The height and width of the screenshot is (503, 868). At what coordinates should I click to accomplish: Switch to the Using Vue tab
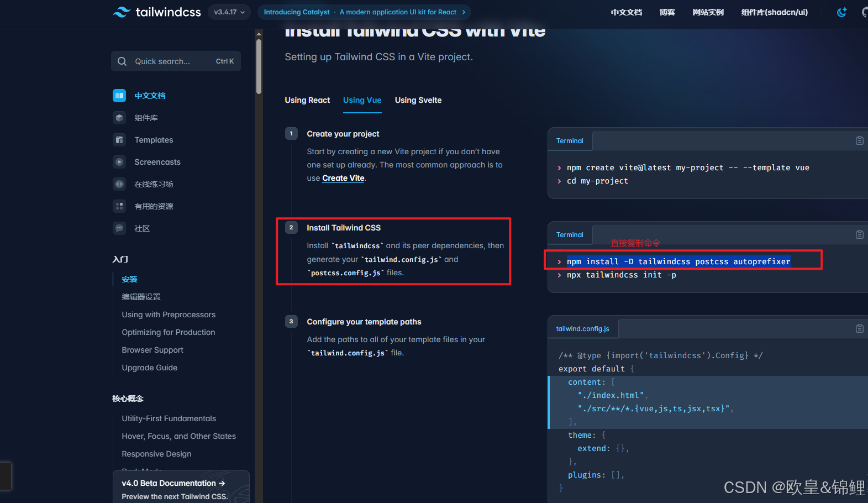point(362,100)
